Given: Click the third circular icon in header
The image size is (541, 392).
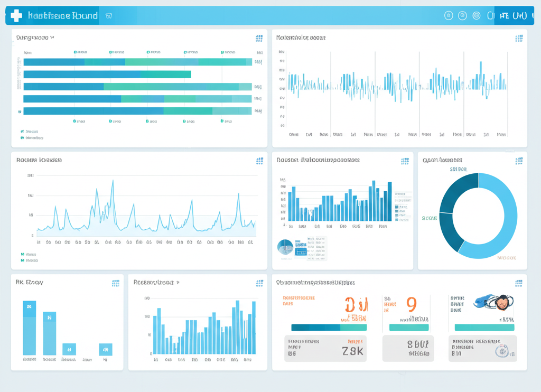Looking at the screenshot, I should (x=477, y=16).
